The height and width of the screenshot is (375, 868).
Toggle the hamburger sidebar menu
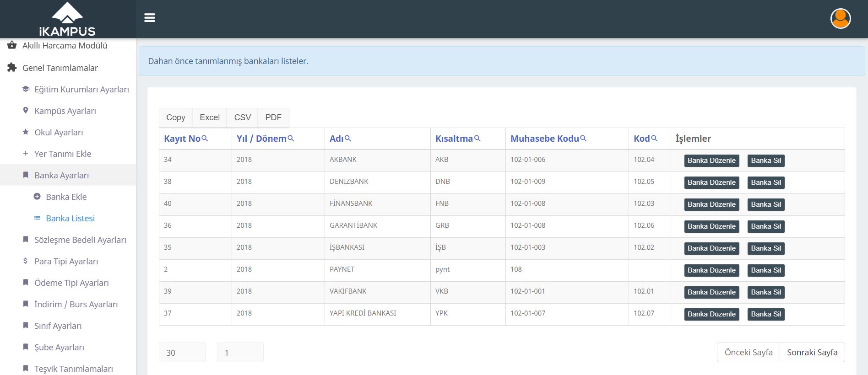tap(150, 18)
